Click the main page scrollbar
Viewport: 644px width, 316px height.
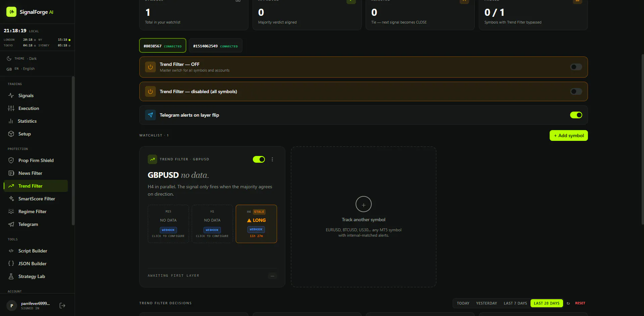[x=642, y=140]
